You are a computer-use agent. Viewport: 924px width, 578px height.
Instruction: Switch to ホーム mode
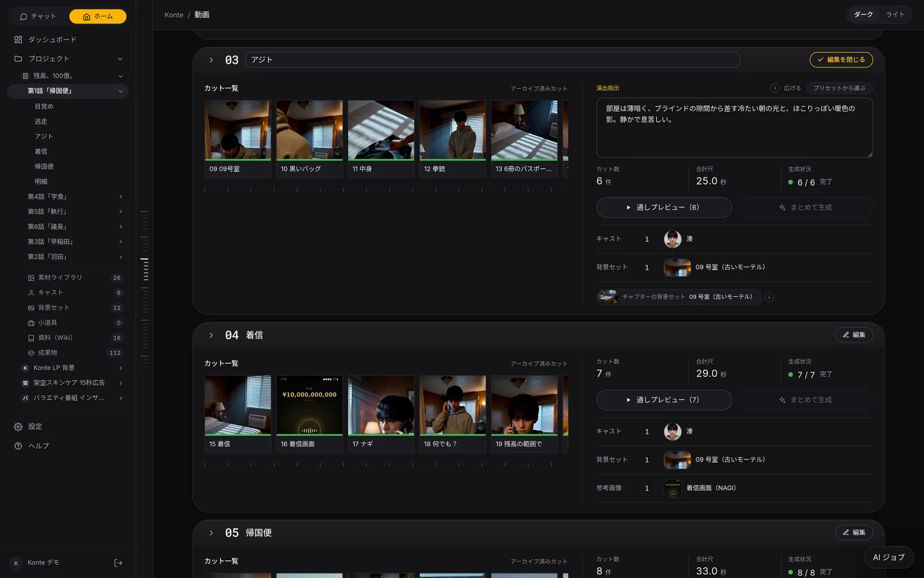(98, 16)
